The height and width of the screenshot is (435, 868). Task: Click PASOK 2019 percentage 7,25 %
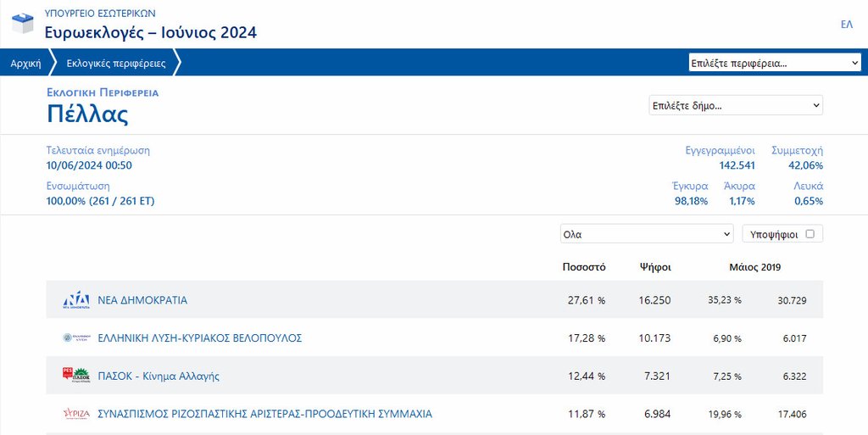(726, 376)
